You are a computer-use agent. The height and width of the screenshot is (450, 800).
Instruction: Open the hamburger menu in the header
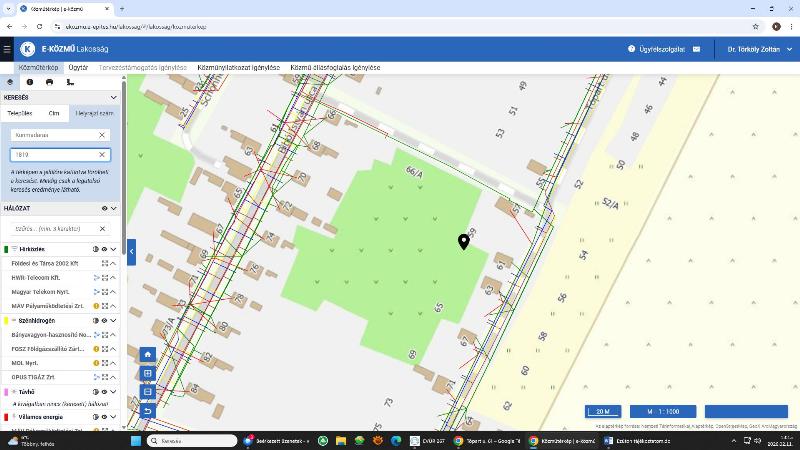(x=7, y=49)
